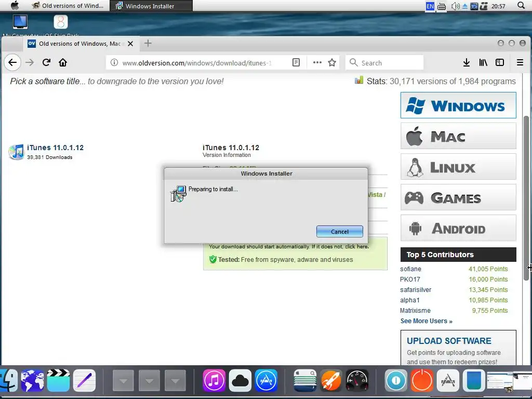Switch to Old versions of Wind... taskbar item
This screenshot has width=532, height=399.
(x=68, y=6)
